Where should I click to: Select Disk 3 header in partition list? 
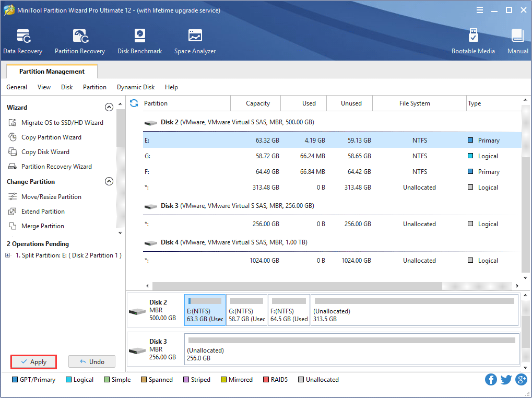229,206
